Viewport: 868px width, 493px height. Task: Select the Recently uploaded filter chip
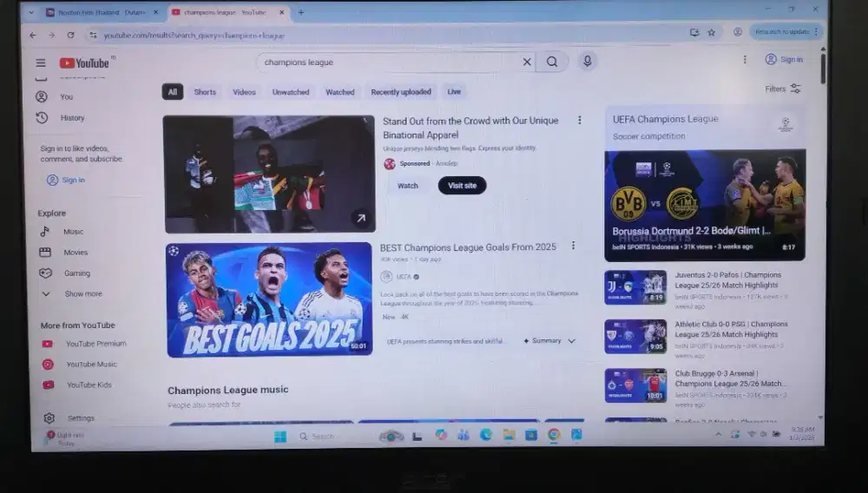pos(401,92)
